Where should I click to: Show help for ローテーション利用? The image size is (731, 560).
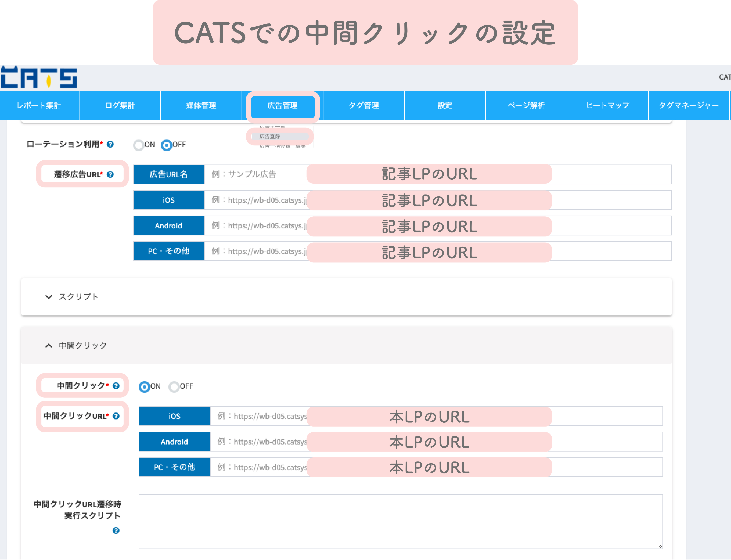(x=110, y=144)
